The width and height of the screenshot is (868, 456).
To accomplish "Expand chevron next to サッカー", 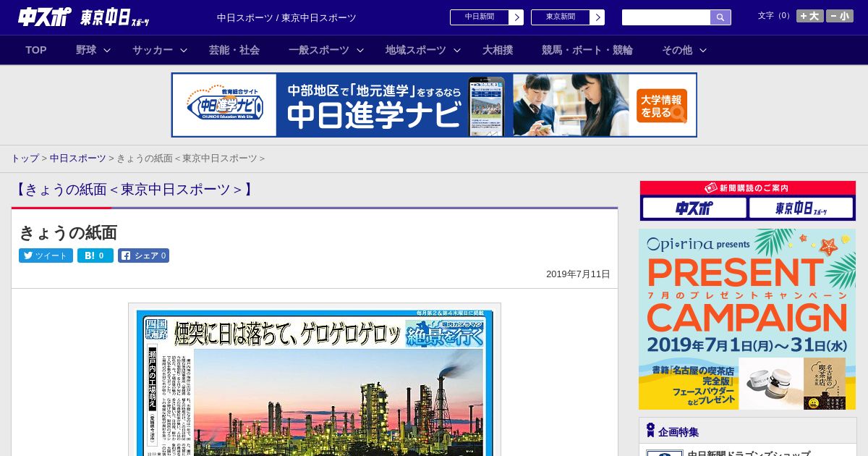I will (x=184, y=50).
